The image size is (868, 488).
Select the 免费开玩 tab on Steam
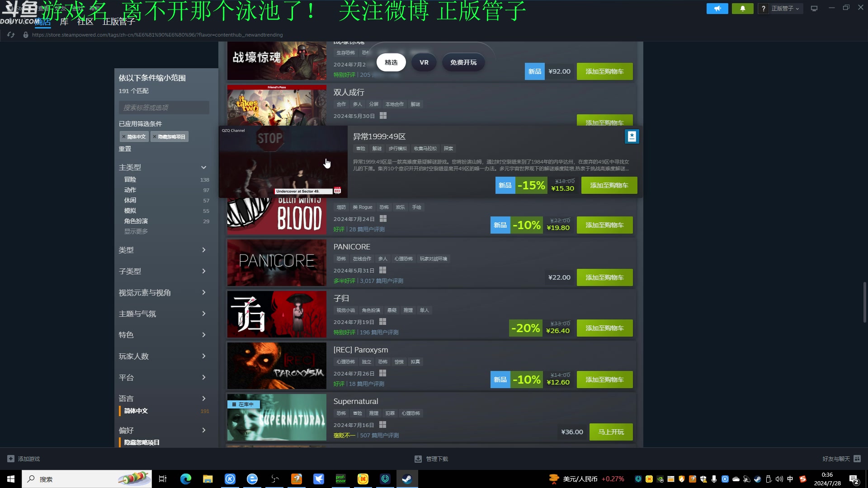(463, 62)
